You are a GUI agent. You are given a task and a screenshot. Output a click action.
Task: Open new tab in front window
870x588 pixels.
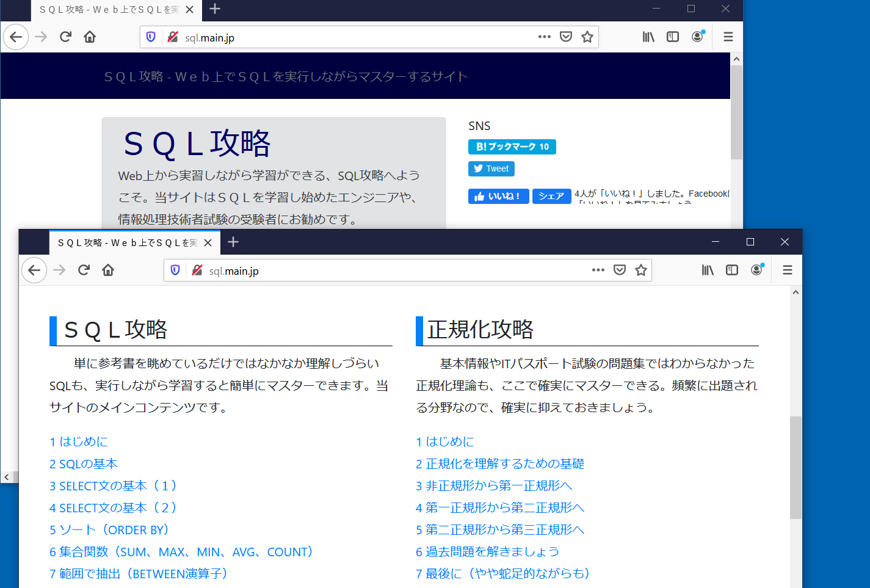[233, 242]
